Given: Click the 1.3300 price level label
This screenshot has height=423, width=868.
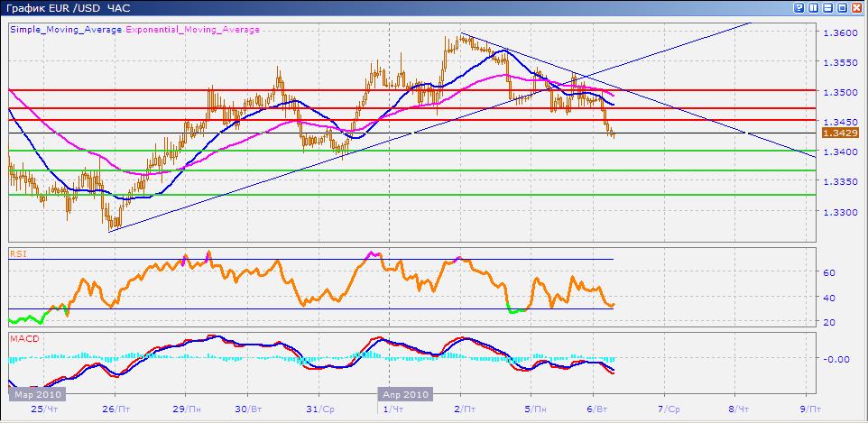Looking at the screenshot, I should pos(839,213).
